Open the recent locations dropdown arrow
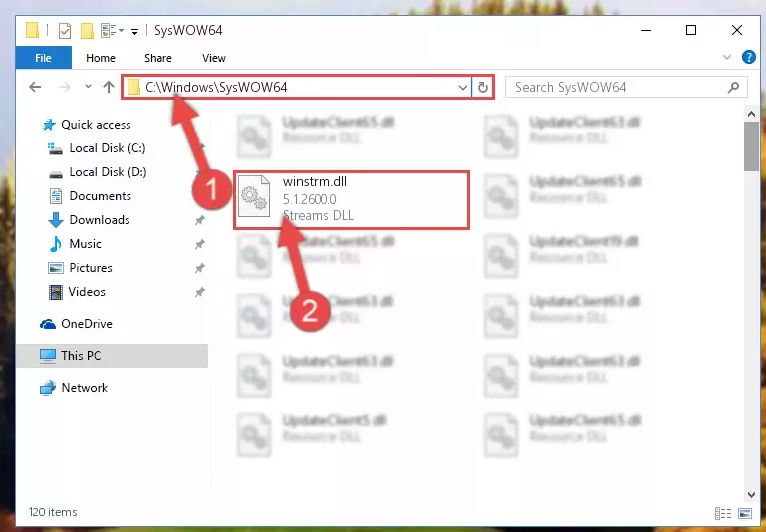The width and height of the screenshot is (766, 532). pos(88,87)
